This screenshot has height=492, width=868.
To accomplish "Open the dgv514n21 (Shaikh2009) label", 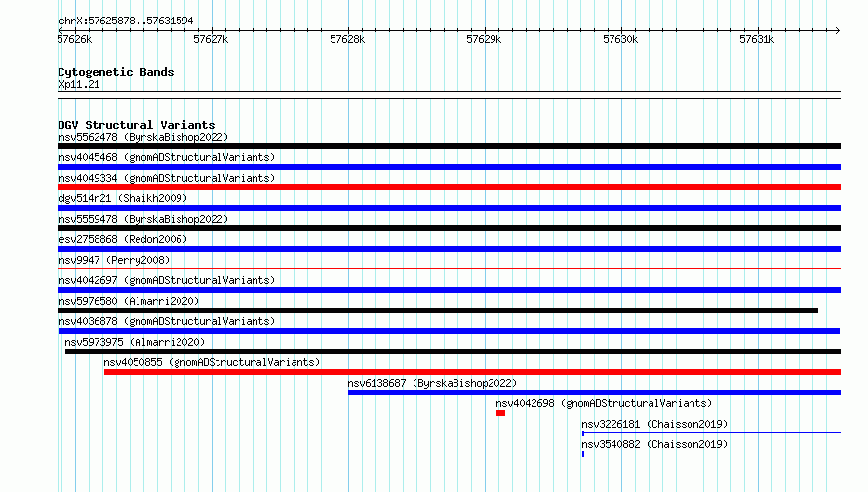I will point(123,198).
